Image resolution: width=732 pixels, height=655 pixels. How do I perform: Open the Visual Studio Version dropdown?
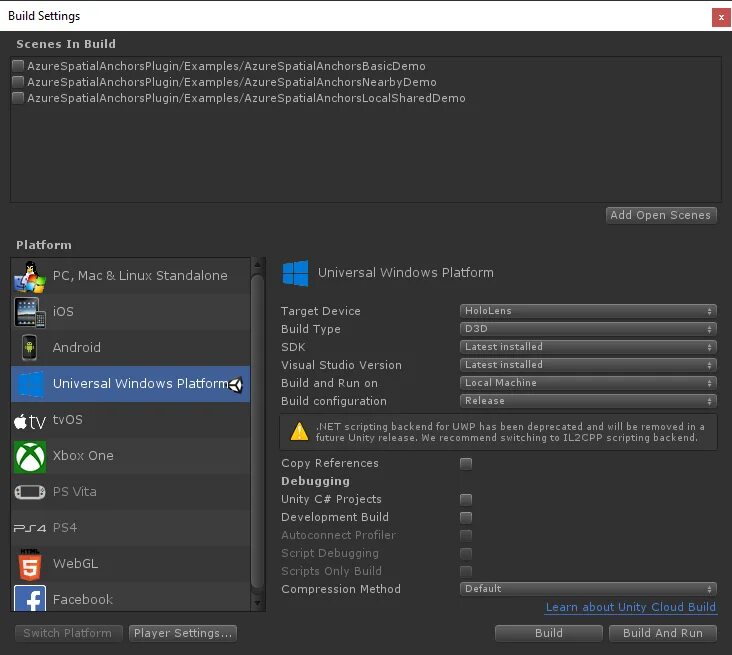[x=588, y=365]
